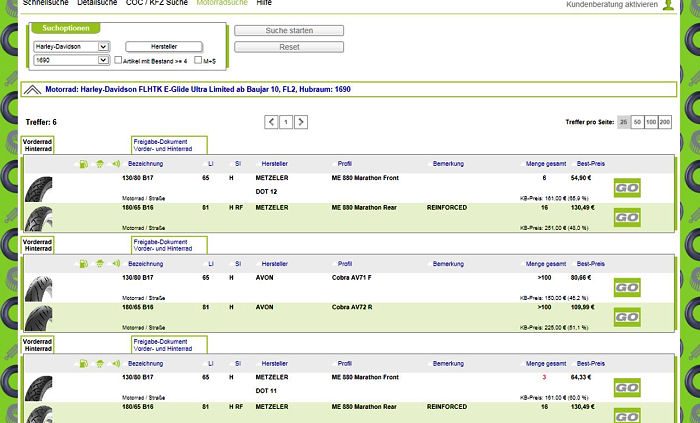Screen dimensions: 700x423
Task: Click the Hersteller button
Action: pos(164,46)
